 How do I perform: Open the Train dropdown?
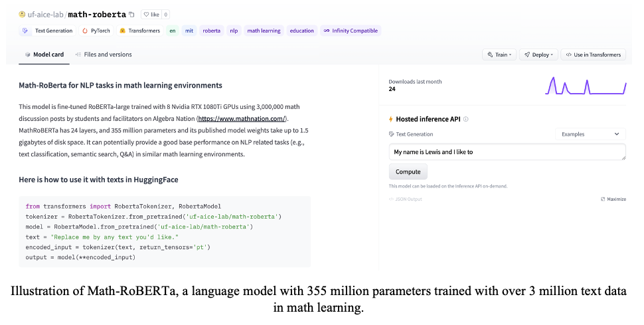coord(499,54)
